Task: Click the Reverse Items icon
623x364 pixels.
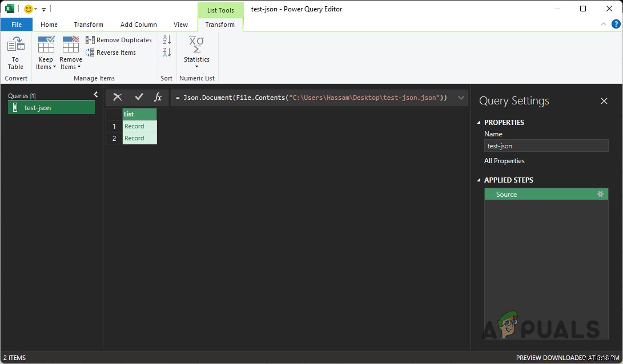Action: [x=90, y=52]
